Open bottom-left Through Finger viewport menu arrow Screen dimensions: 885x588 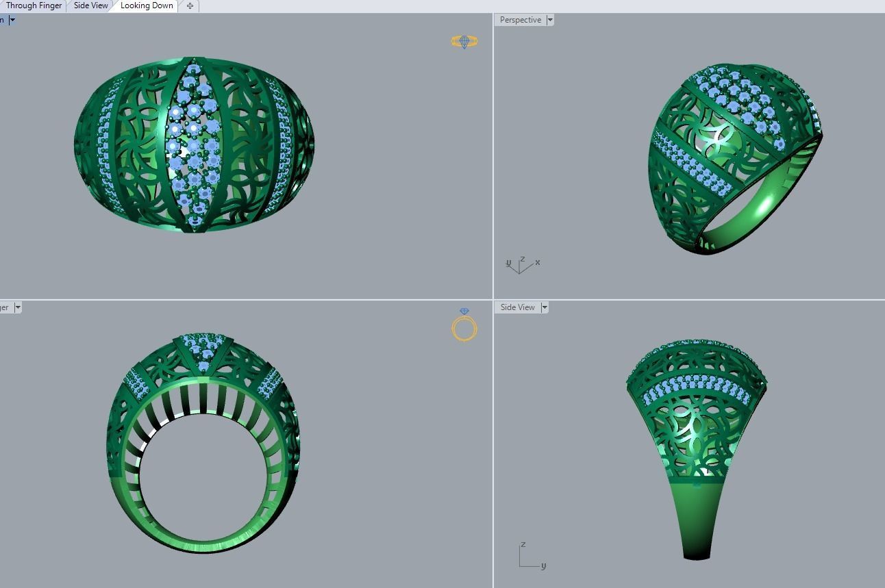tap(18, 307)
